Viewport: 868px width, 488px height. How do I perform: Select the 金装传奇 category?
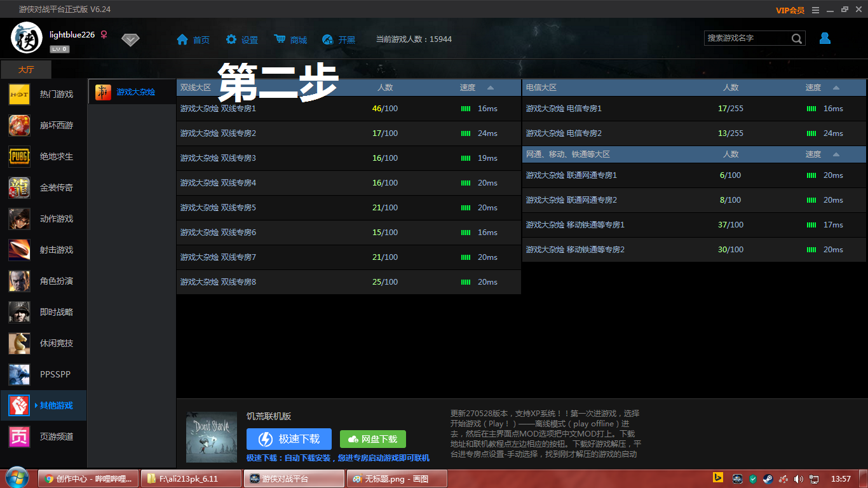pyautogui.click(x=43, y=187)
